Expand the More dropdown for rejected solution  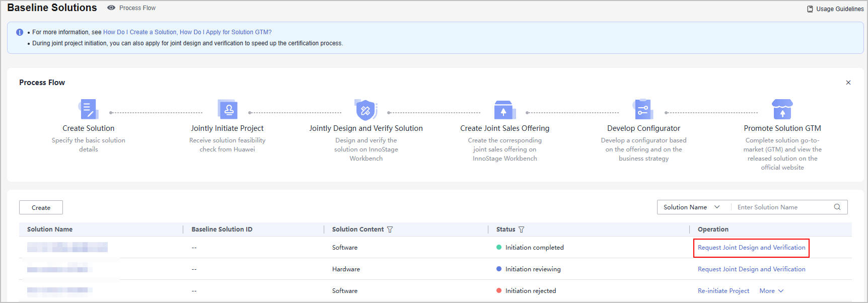(x=771, y=291)
